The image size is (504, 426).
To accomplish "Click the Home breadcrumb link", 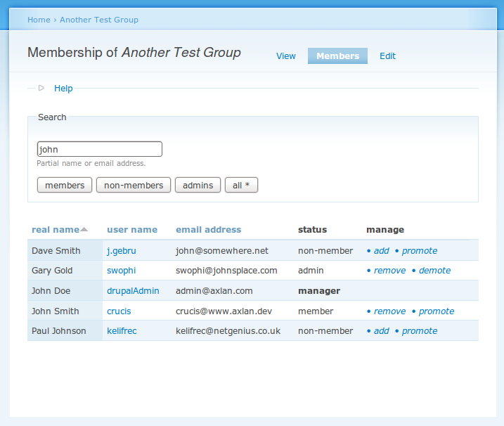I will pos(39,20).
